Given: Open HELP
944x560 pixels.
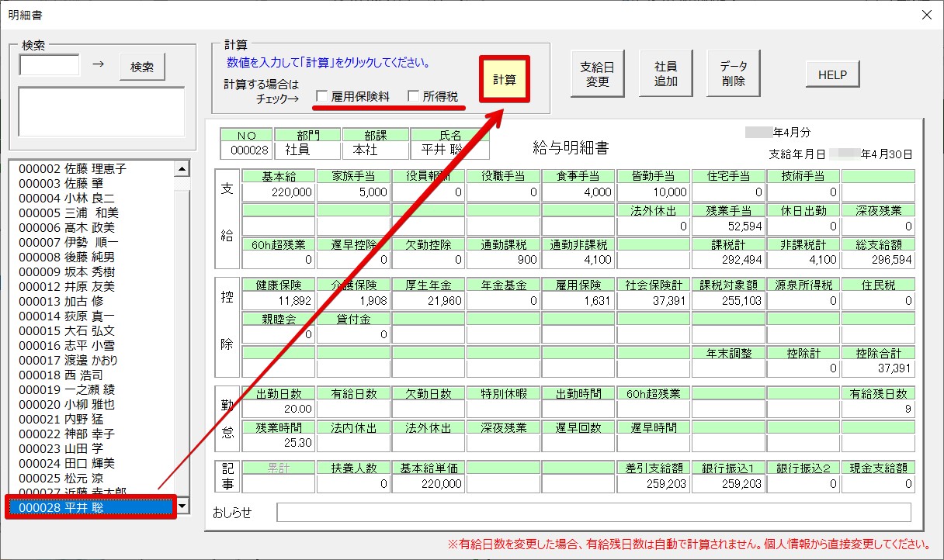Looking at the screenshot, I should click(832, 75).
